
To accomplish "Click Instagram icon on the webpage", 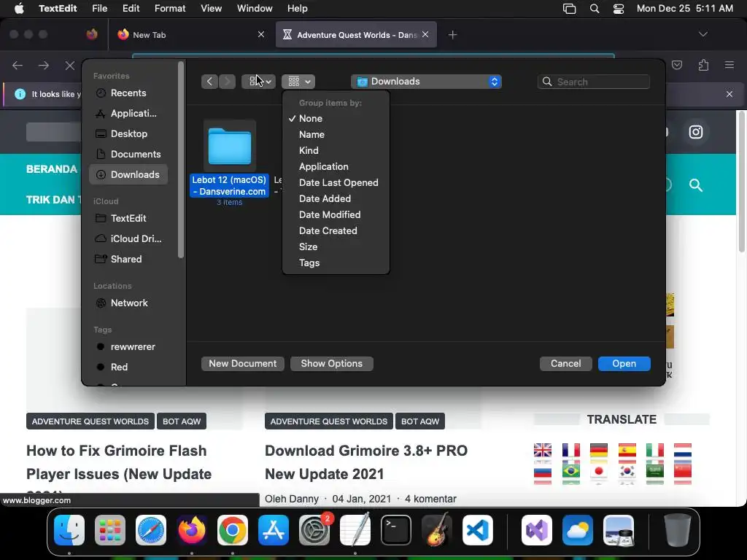I will pyautogui.click(x=695, y=132).
